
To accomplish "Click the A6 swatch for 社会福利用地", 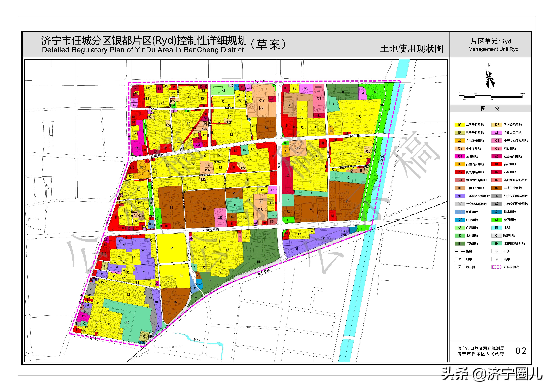I will (x=497, y=156).
